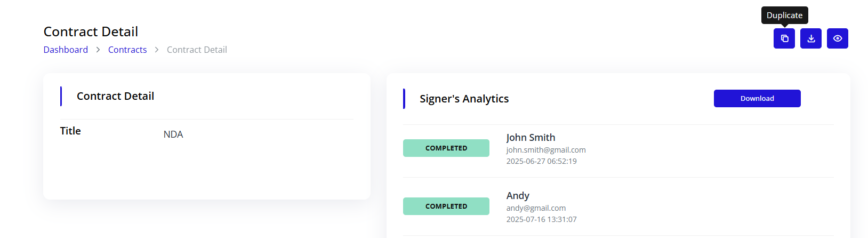Screen dimensions: 868x238
Task: Open contract preview with eye icon
Action: (838, 38)
